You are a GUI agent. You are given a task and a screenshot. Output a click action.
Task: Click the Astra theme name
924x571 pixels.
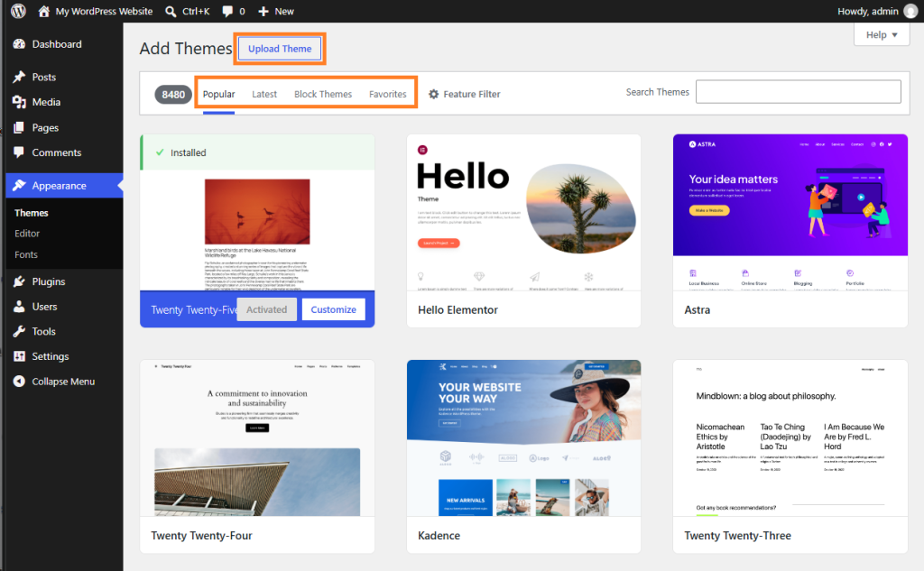pyautogui.click(x=698, y=310)
